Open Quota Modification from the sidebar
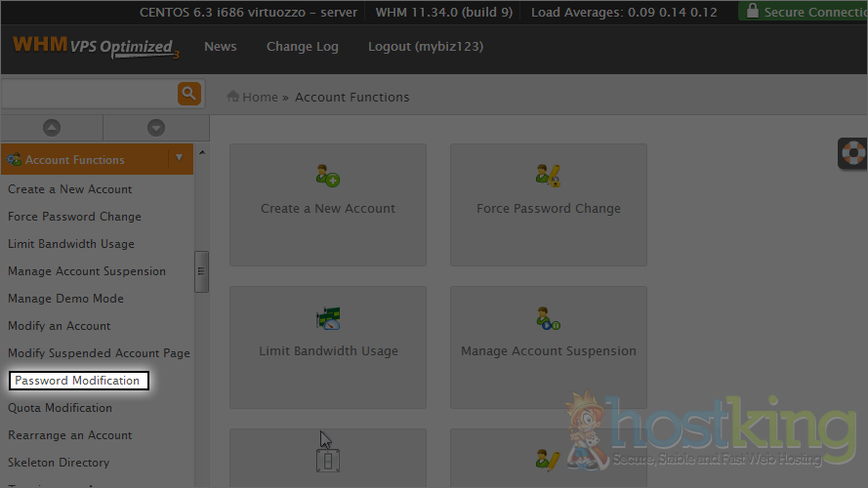This screenshot has width=868, height=488. [x=60, y=408]
